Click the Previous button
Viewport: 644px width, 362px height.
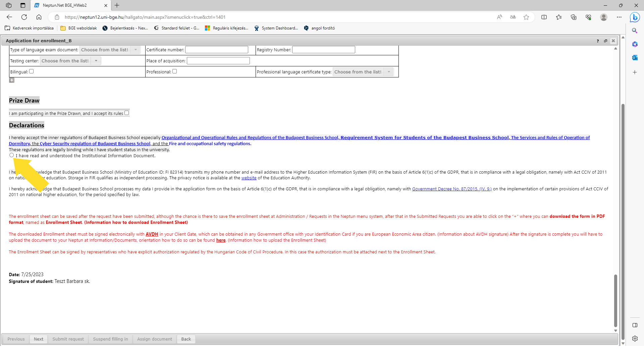pyautogui.click(x=16, y=339)
